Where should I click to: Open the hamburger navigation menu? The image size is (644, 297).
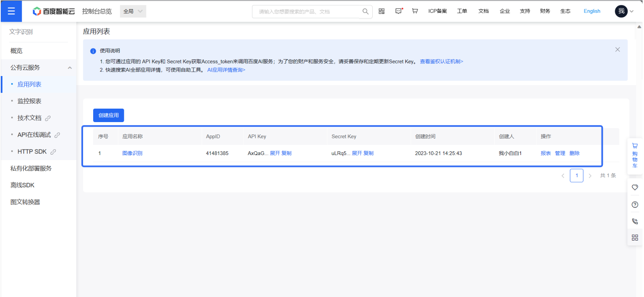11,11
